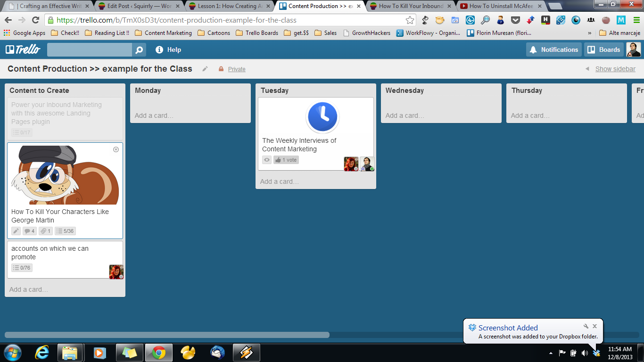Click the search magnifier button
The width and height of the screenshot is (644, 362).
tap(139, 50)
